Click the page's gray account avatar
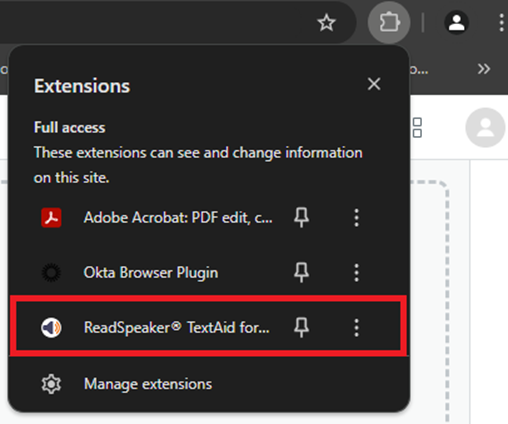 (x=485, y=128)
